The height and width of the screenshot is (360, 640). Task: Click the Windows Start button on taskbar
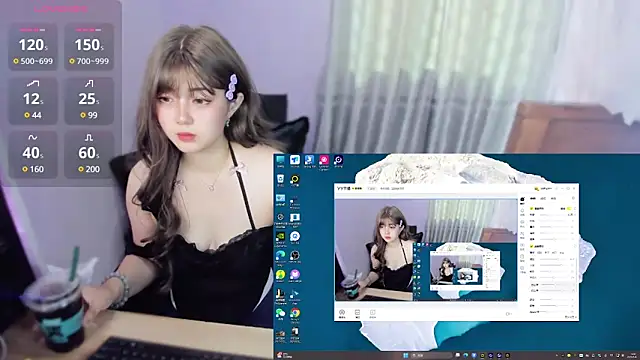(405, 356)
